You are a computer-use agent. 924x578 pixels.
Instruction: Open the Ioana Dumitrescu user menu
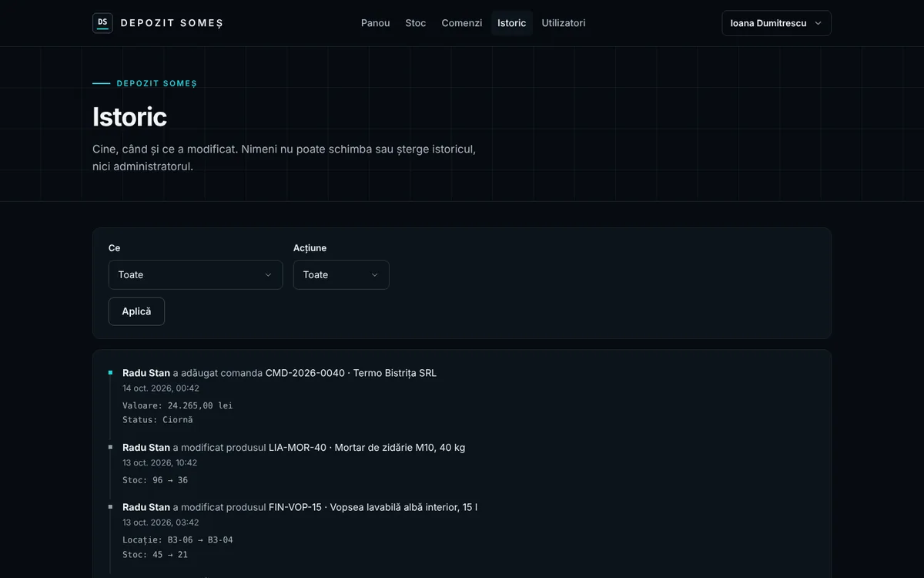pos(776,23)
